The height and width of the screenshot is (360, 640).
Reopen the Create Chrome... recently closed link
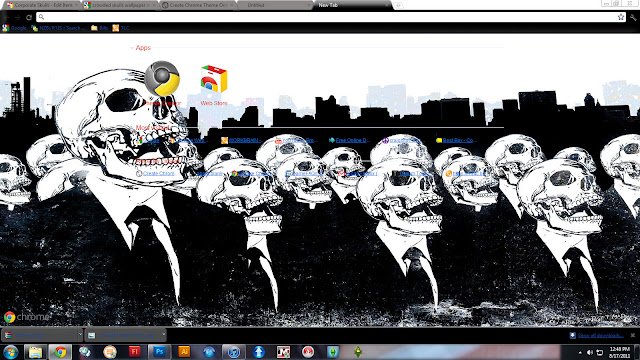point(155,173)
